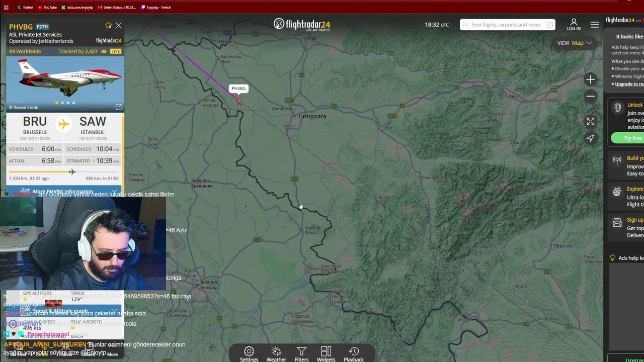The image size is (644, 362).
Task: Click the More PHVBG information bar
Action: point(64,192)
